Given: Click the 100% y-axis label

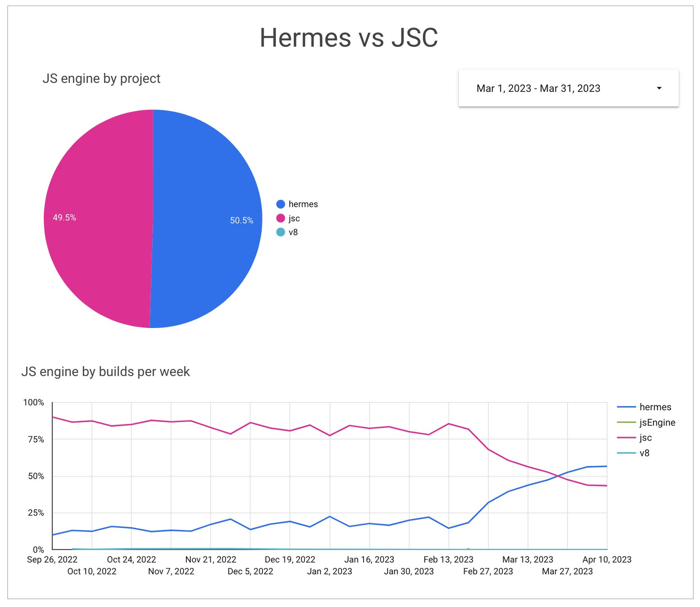Looking at the screenshot, I should click(x=34, y=402).
